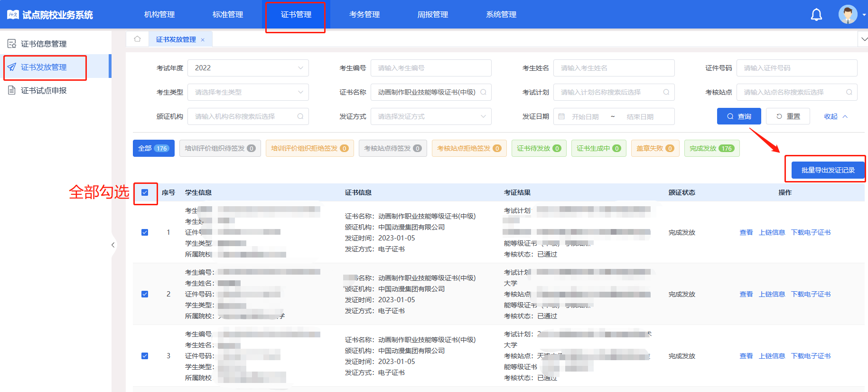
Task: Collapse the left sidebar with arrow handle
Action: 113,245
